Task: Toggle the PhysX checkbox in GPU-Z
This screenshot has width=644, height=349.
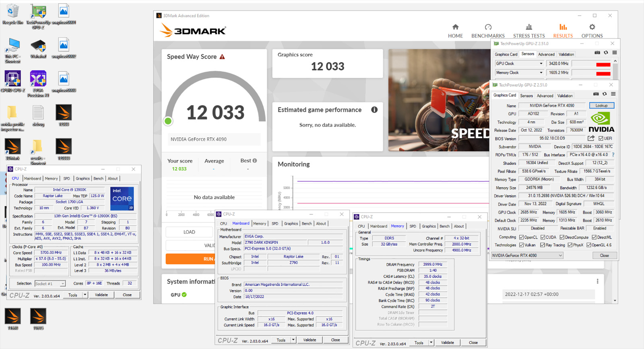Action: (x=570, y=245)
